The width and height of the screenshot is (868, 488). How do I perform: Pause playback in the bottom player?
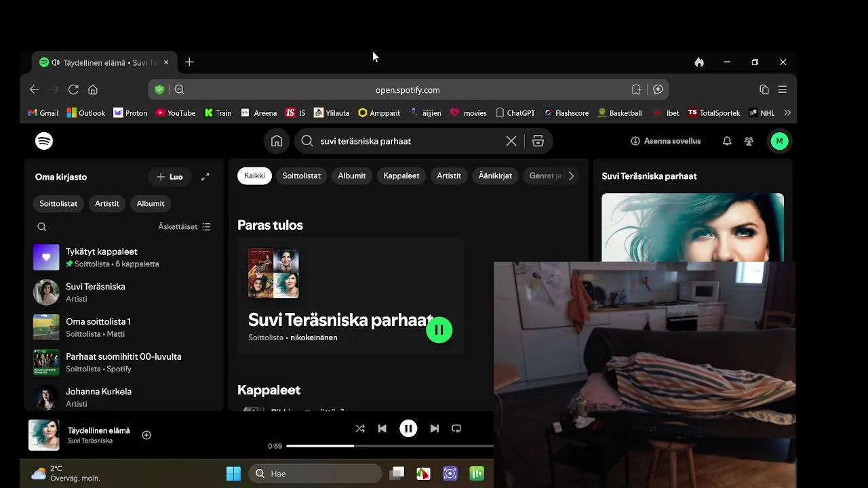[408, 428]
